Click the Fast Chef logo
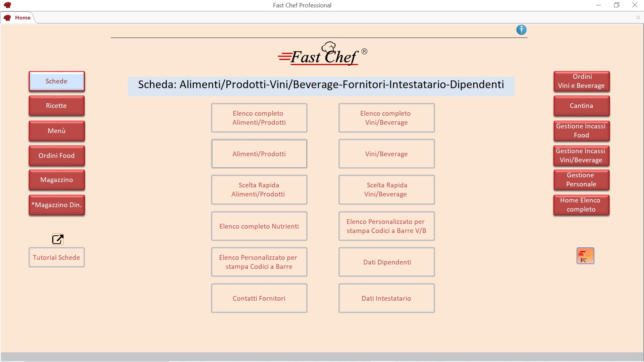The image size is (644, 362). tap(323, 54)
